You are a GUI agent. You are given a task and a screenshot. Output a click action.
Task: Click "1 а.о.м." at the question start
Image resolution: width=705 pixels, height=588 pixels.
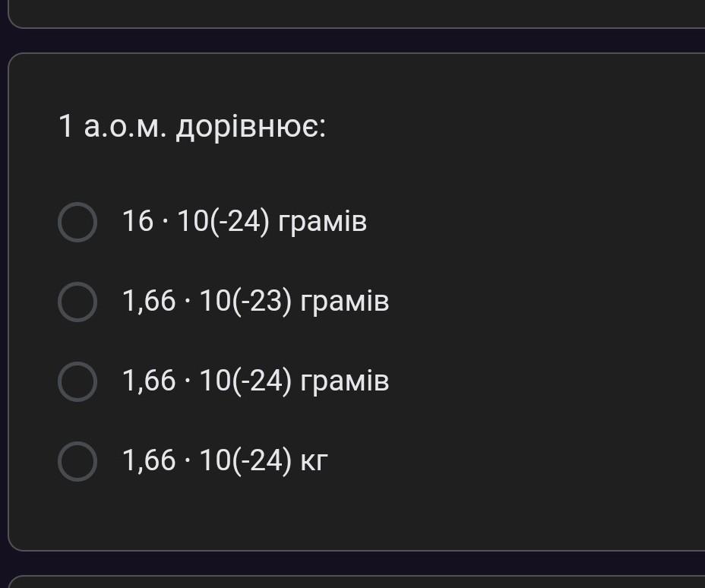[112, 127]
